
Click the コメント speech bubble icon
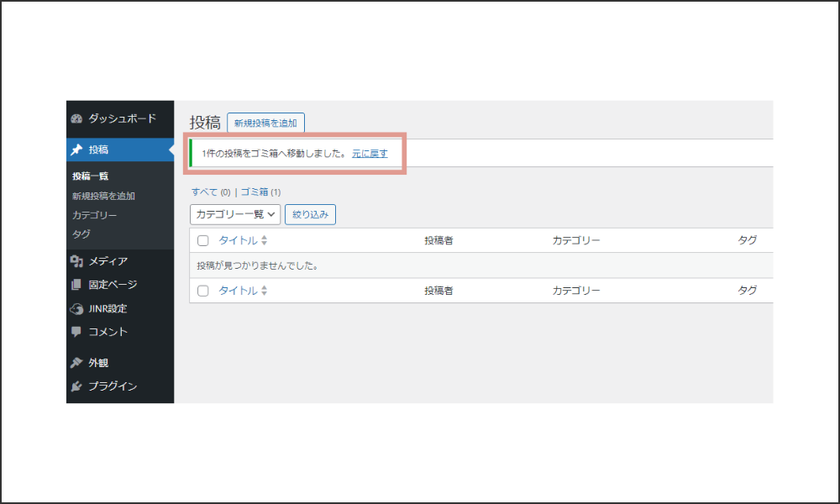[x=76, y=332]
